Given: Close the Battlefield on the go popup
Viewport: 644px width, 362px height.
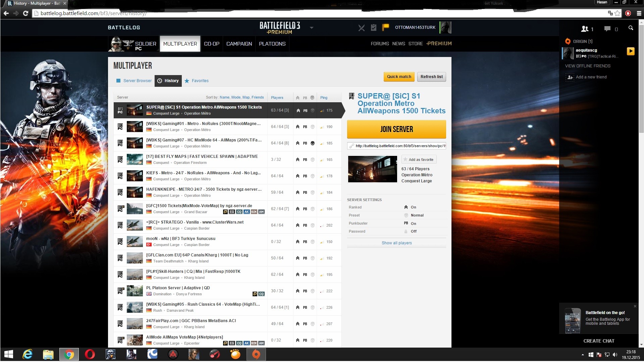Looking at the screenshot, I should 635,306.
